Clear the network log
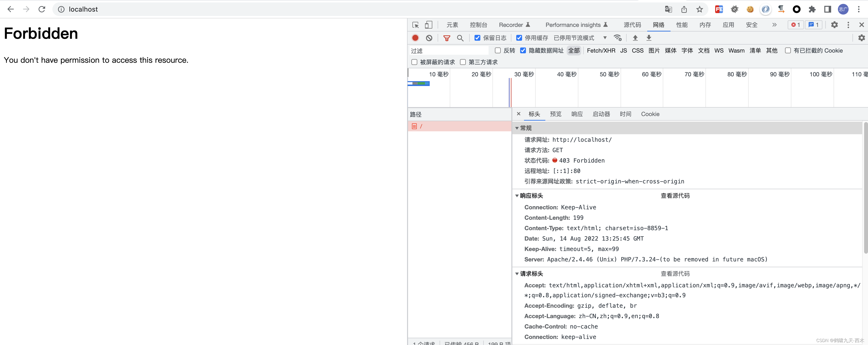This screenshot has width=868, height=345. (x=429, y=38)
